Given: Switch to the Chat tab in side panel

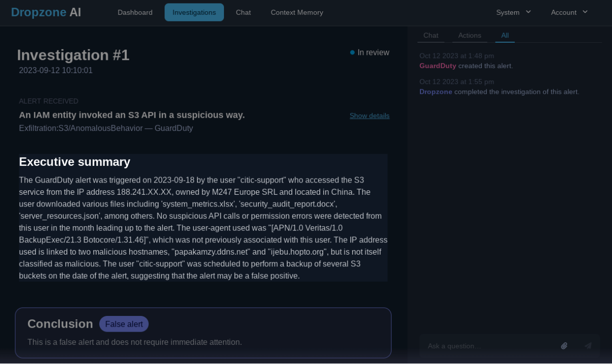Looking at the screenshot, I should [431, 35].
